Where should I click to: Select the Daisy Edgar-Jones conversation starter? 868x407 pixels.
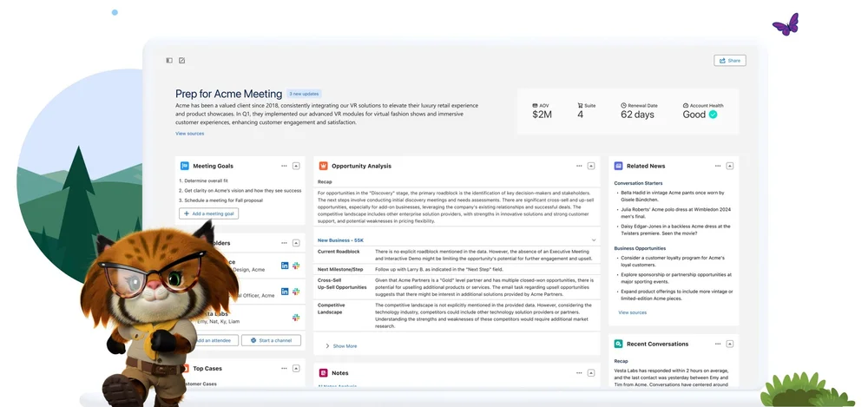[x=675, y=230]
